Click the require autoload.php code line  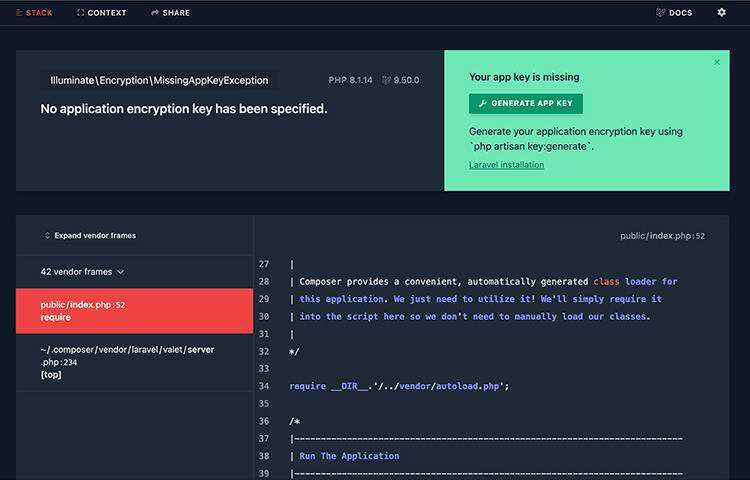[x=399, y=386]
